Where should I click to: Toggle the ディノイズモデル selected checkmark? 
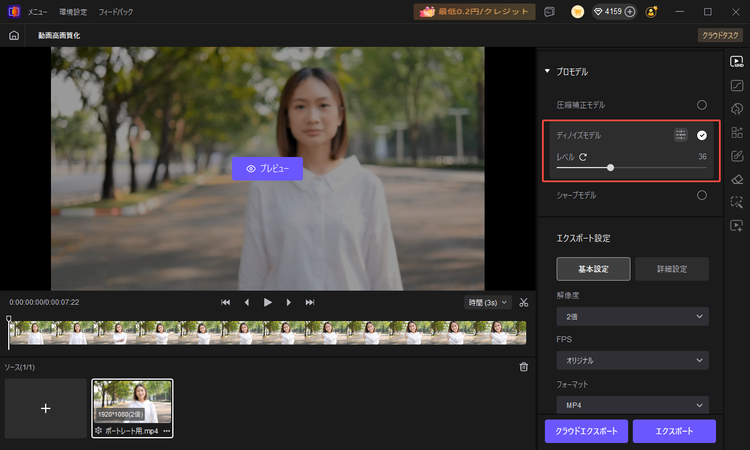click(701, 135)
